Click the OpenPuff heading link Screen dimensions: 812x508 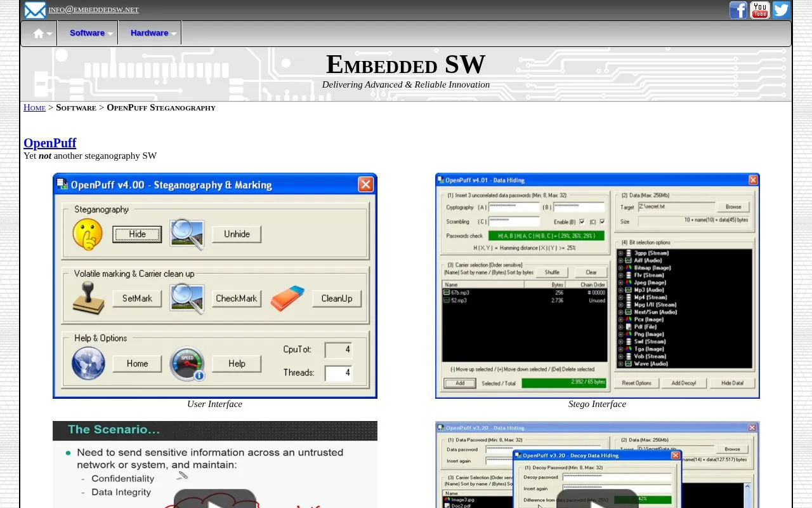49,143
